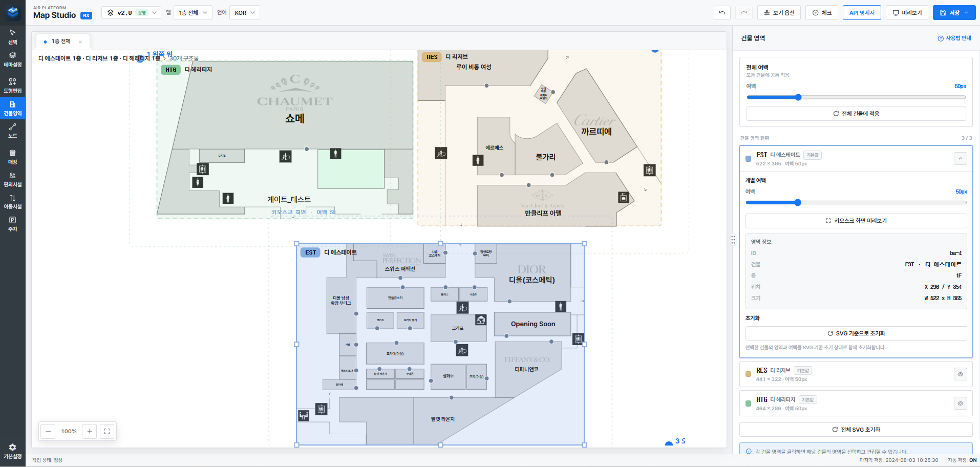Click the 체크 button
This screenshot has width=980, height=467.
click(x=822, y=13)
